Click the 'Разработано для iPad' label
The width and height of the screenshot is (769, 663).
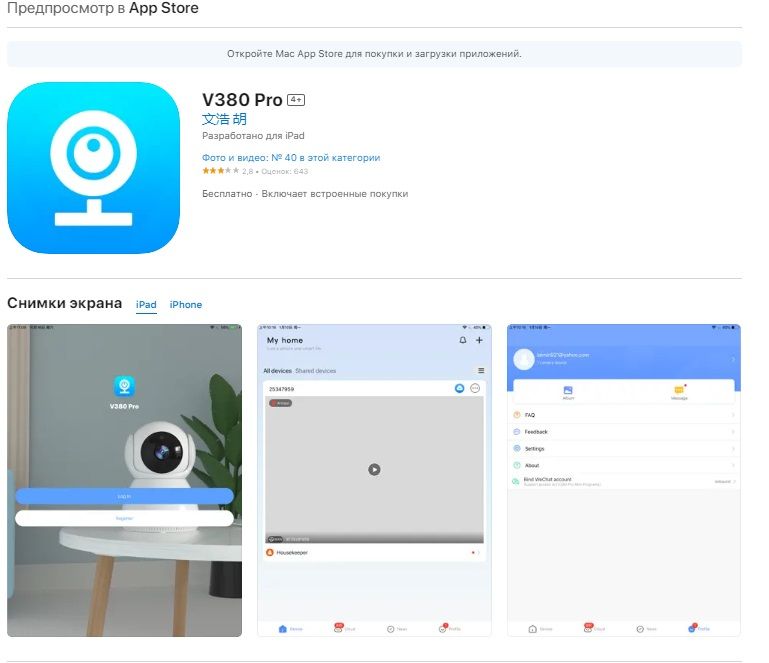(253, 136)
